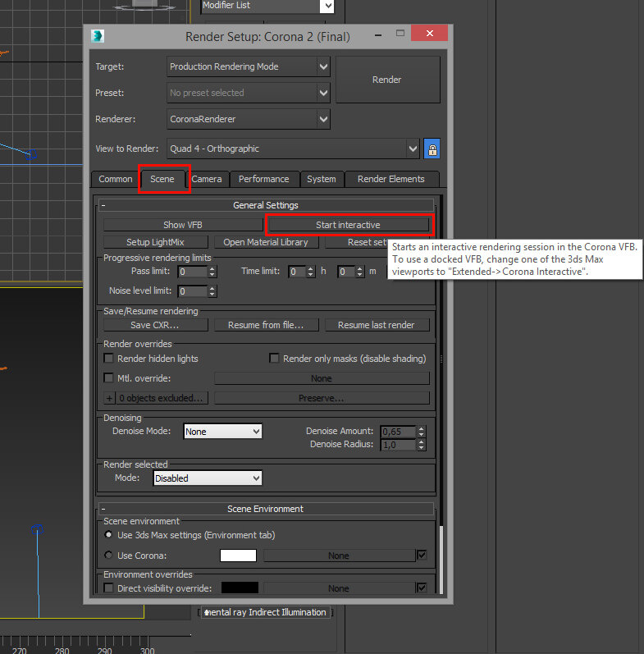Click the Time limit hours spinner
This screenshot has height=654, width=644.
pyautogui.click(x=311, y=272)
